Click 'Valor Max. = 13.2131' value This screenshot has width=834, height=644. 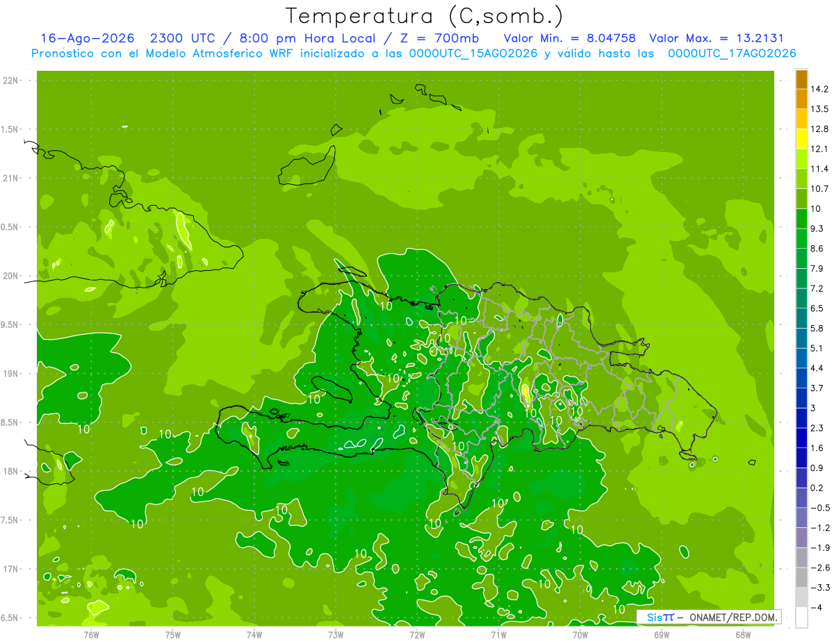tap(717, 38)
